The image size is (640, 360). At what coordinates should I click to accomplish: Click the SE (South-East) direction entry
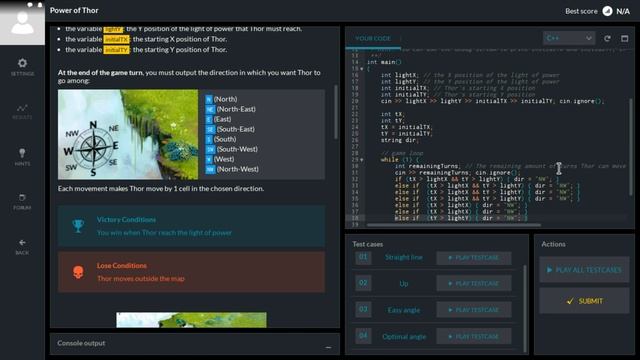tap(230, 129)
